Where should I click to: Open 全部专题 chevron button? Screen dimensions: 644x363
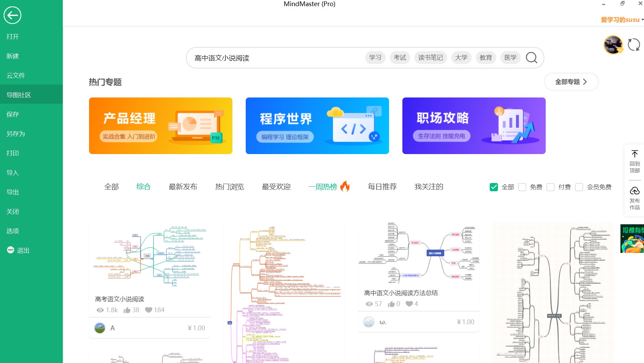pyautogui.click(x=571, y=82)
